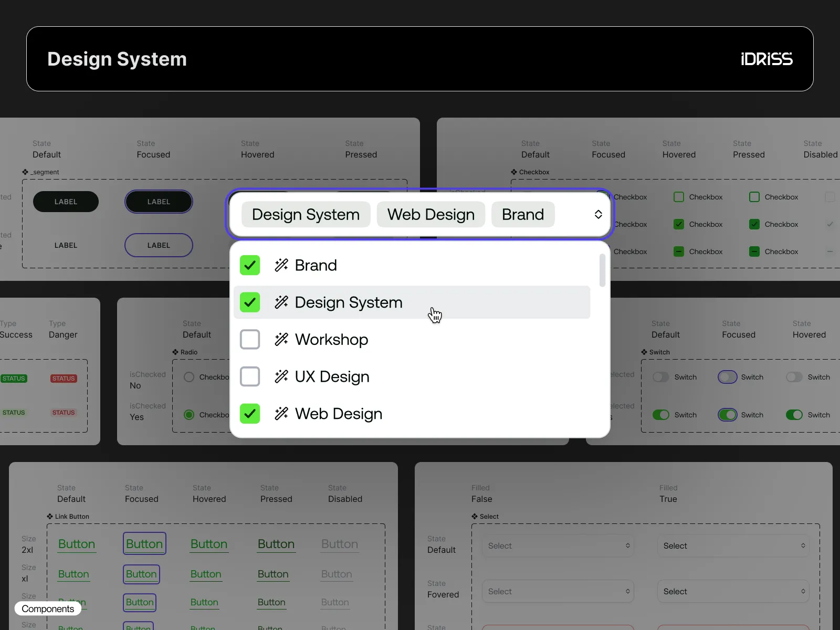Open the Filled False Fovered state Select dropdown
This screenshot has width=840, height=630.
coord(558,592)
